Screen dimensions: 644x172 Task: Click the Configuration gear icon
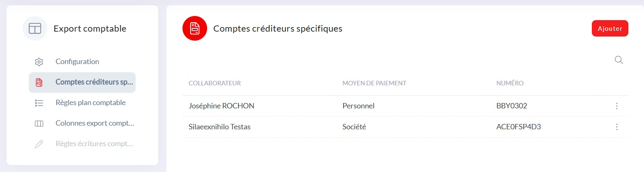(x=39, y=62)
